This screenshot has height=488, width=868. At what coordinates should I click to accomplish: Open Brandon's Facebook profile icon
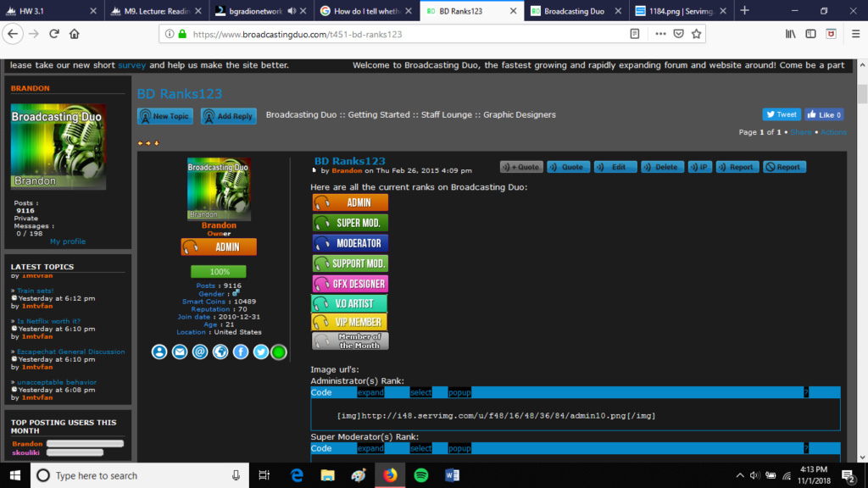(240, 352)
